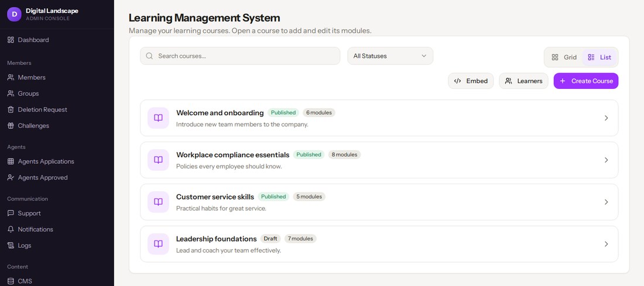Click the CMS database icon

[x=11, y=281]
